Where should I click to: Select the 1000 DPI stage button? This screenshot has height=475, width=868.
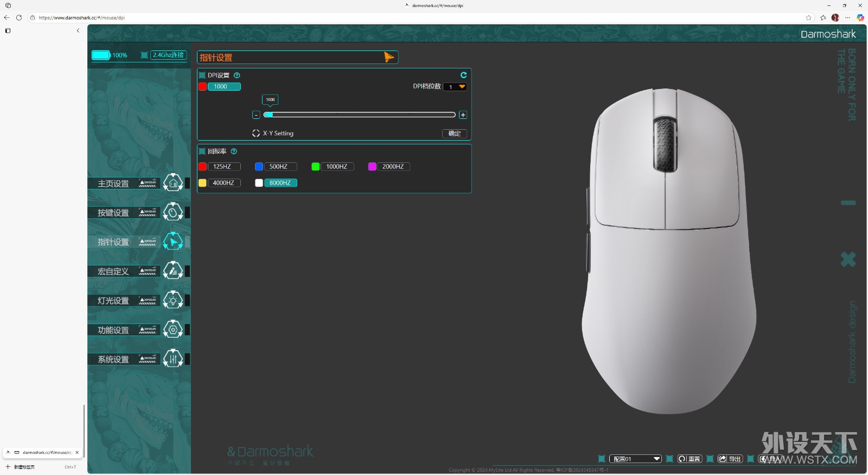(x=224, y=86)
